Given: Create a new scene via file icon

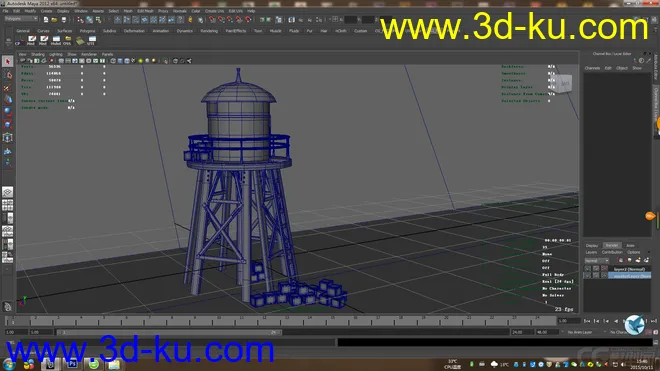Looking at the screenshot, I should [x=45, y=19].
